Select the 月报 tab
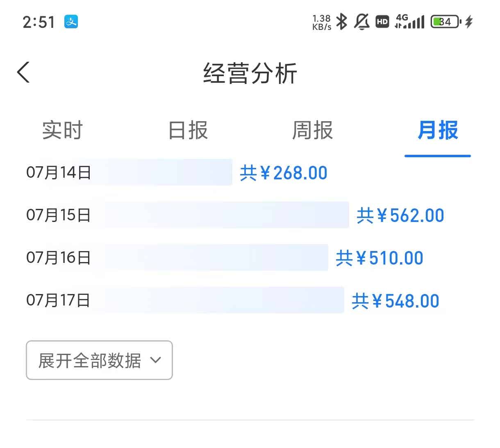This screenshot has height=448, width=500. (437, 131)
